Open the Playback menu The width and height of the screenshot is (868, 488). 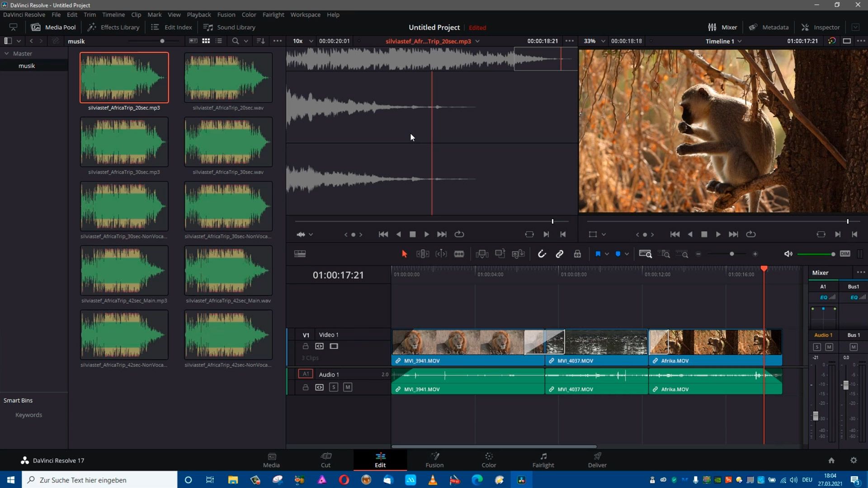pyautogui.click(x=199, y=14)
